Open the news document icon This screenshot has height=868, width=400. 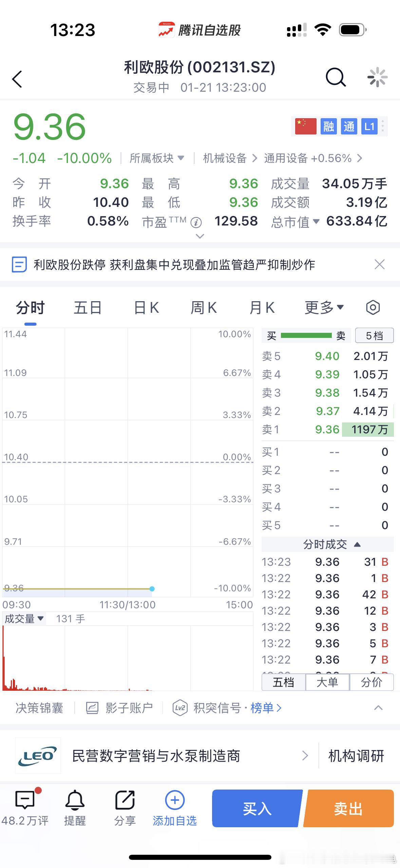[x=19, y=265]
